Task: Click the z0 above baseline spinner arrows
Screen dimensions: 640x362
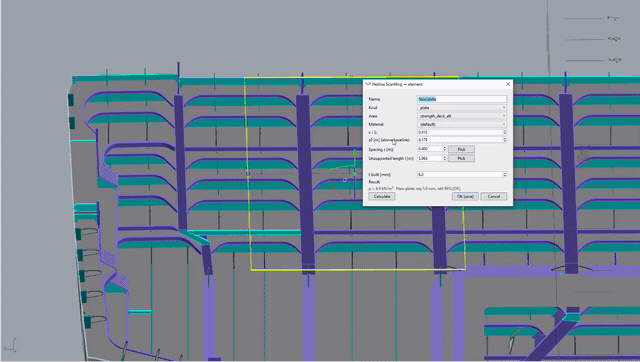Action: [505, 140]
